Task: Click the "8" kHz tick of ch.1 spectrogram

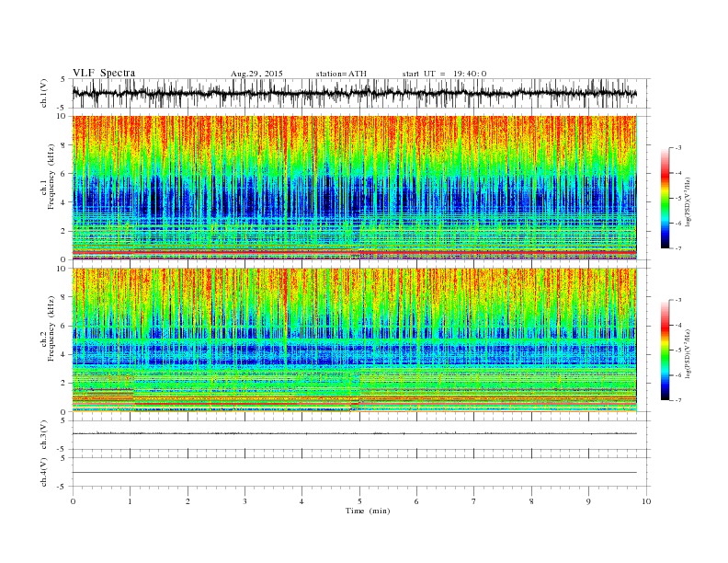Action: pos(64,145)
